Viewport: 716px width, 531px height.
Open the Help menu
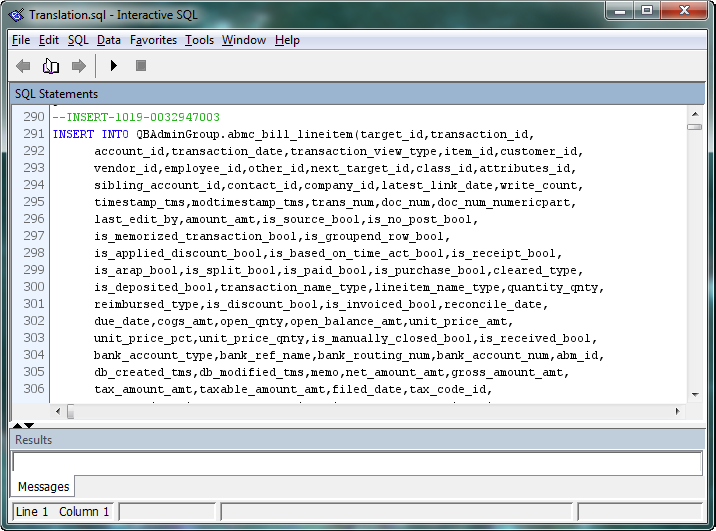287,40
